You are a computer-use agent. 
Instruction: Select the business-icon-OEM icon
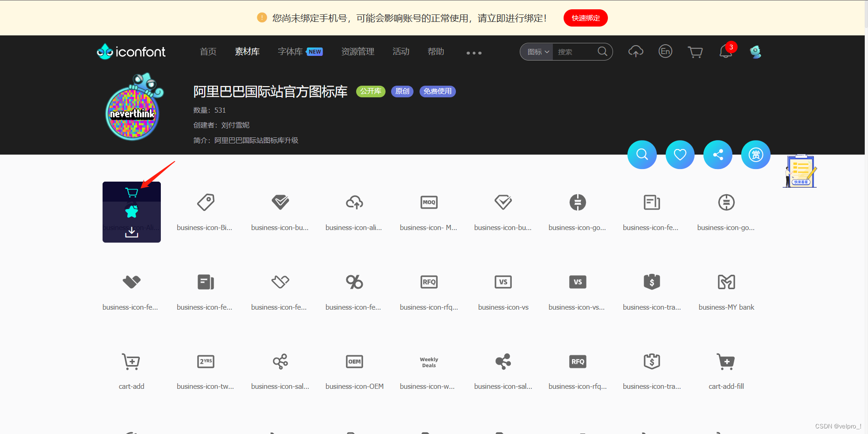point(354,362)
